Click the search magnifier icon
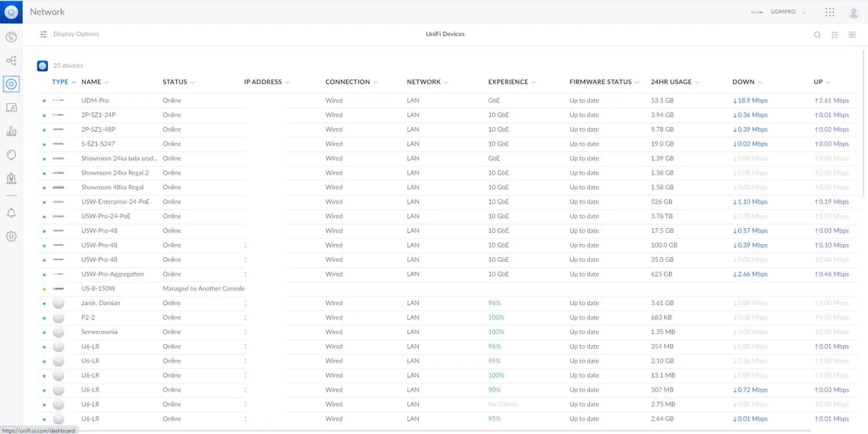This screenshot has height=434, width=868. click(817, 34)
